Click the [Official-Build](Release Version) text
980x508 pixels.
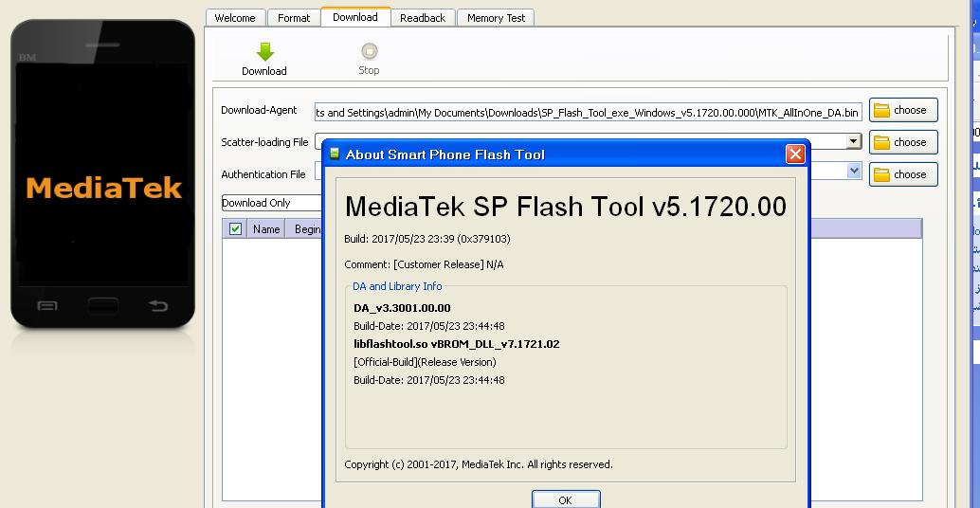pos(425,362)
